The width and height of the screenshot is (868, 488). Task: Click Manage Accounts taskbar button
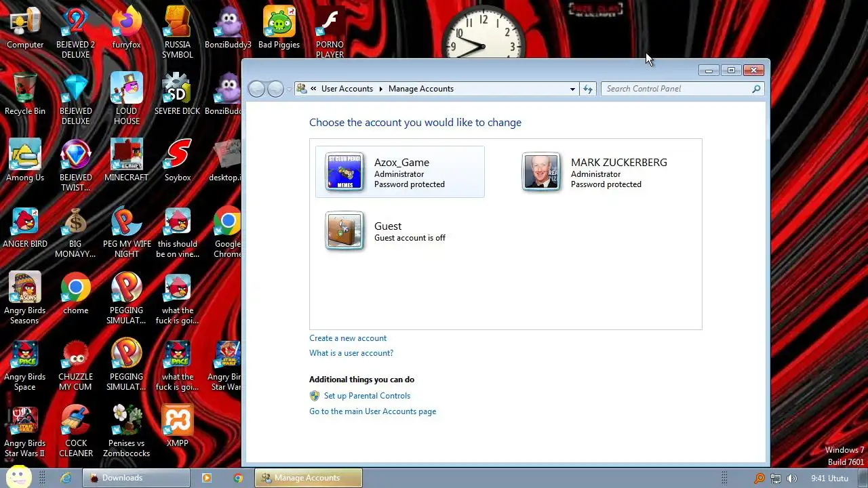(x=309, y=478)
